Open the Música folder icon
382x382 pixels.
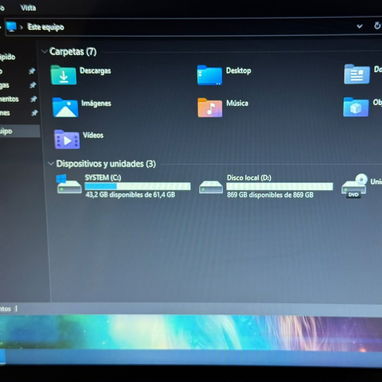(x=210, y=107)
